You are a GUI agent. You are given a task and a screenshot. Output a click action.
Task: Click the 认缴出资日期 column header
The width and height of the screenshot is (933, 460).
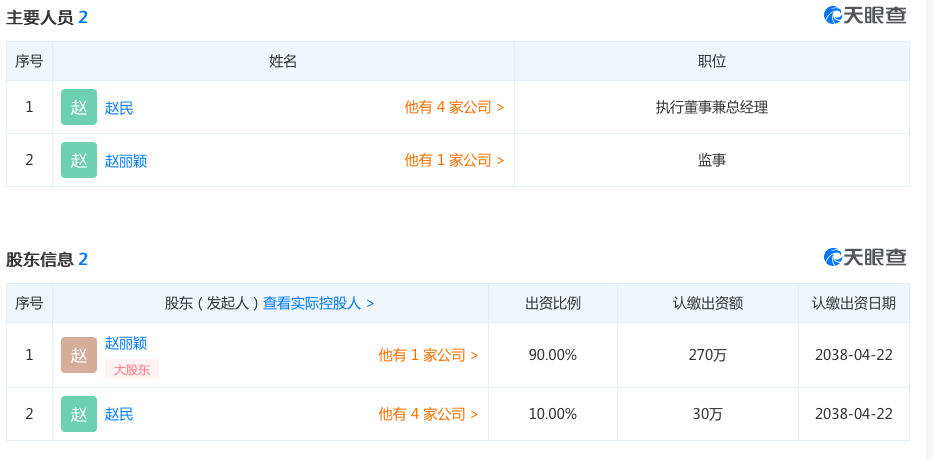point(853,303)
